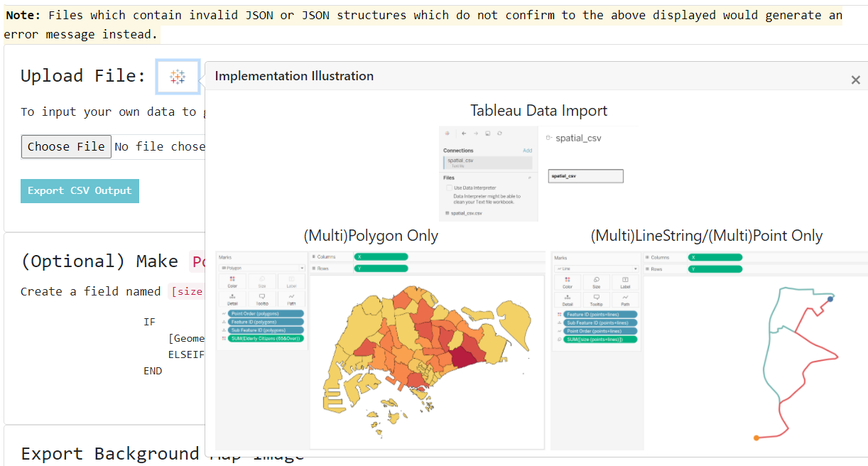Image resolution: width=868 pixels, height=466 pixels.
Task: Tick the Use Data Interpreter checkbox
Action: point(449,188)
